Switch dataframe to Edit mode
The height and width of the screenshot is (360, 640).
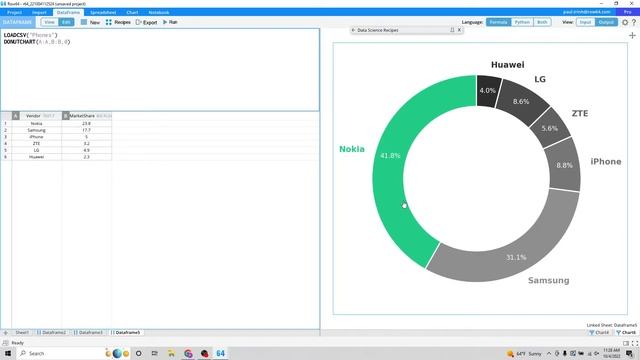(x=66, y=22)
